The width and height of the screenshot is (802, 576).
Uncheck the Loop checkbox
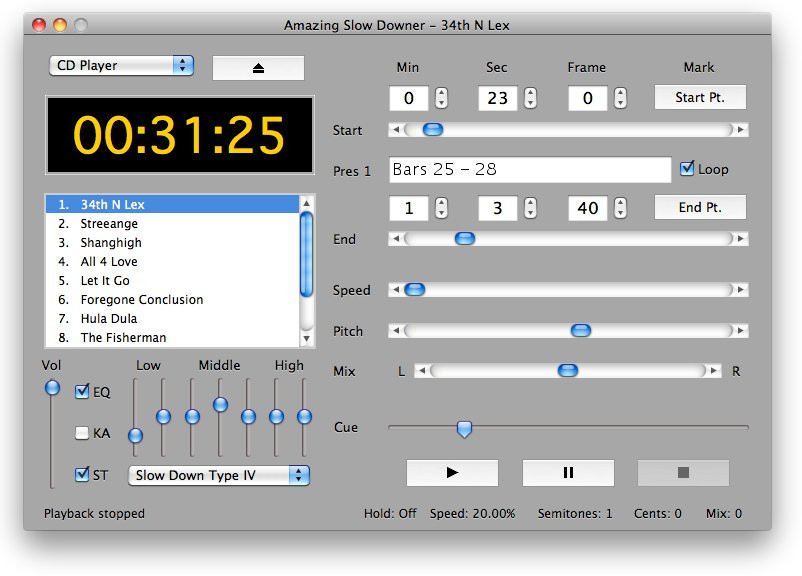(687, 169)
